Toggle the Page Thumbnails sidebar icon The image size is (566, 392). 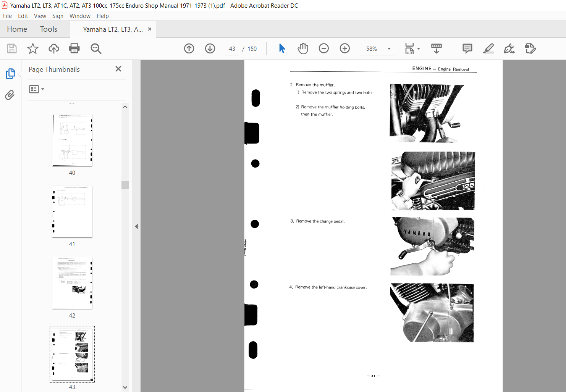point(10,74)
